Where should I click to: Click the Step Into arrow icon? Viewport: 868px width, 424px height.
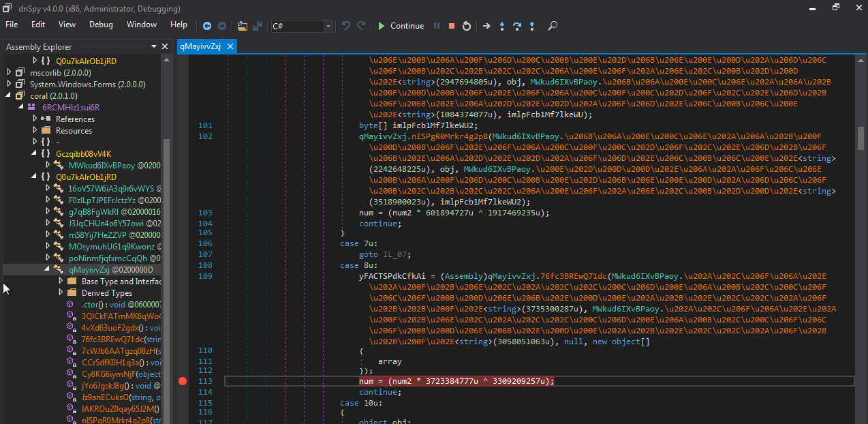502,26
